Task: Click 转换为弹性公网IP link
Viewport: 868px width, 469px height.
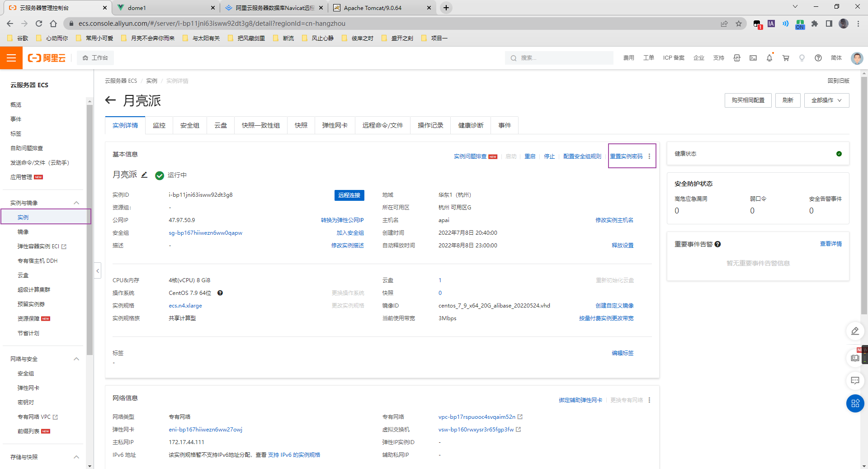Action: tap(342, 220)
